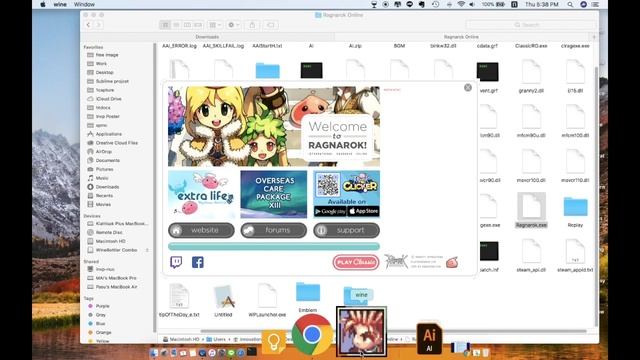Click the Finder search field

pos(530,25)
